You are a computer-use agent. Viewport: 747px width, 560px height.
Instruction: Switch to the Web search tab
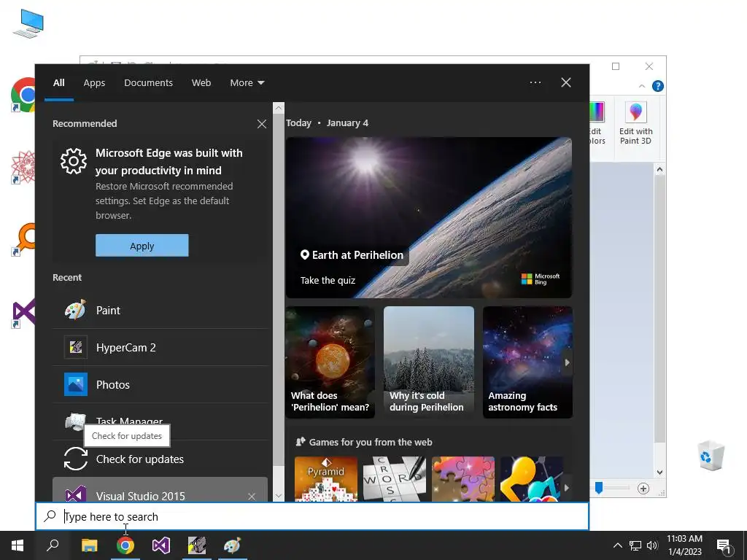tap(201, 83)
